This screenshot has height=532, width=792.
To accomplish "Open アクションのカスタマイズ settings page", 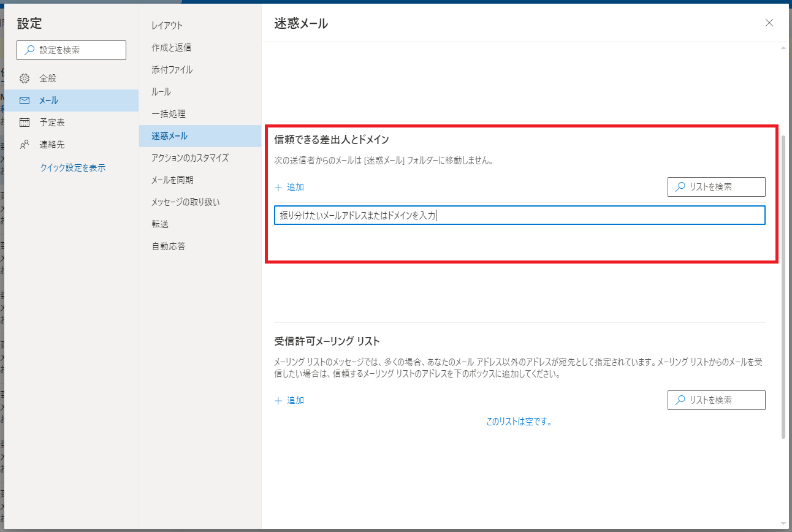I will pyautogui.click(x=200, y=158).
